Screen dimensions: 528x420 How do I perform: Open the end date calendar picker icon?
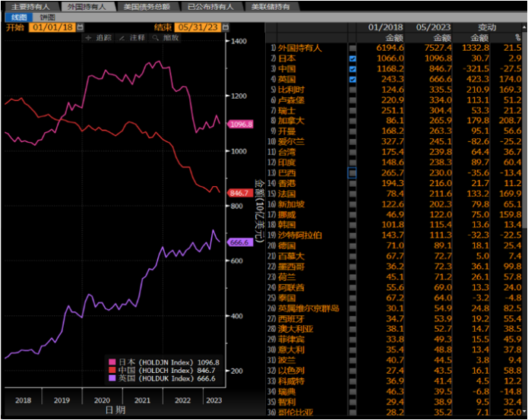click(226, 27)
